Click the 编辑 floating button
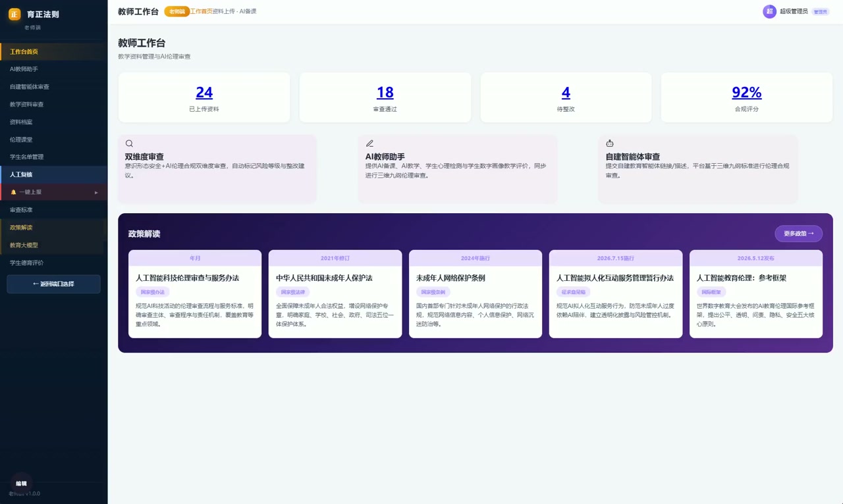The image size is (843, 504). tap(21, 484)
